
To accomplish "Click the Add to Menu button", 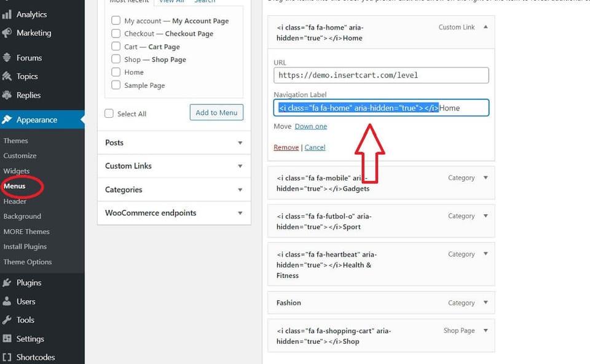I will click(x=216, y=112).
